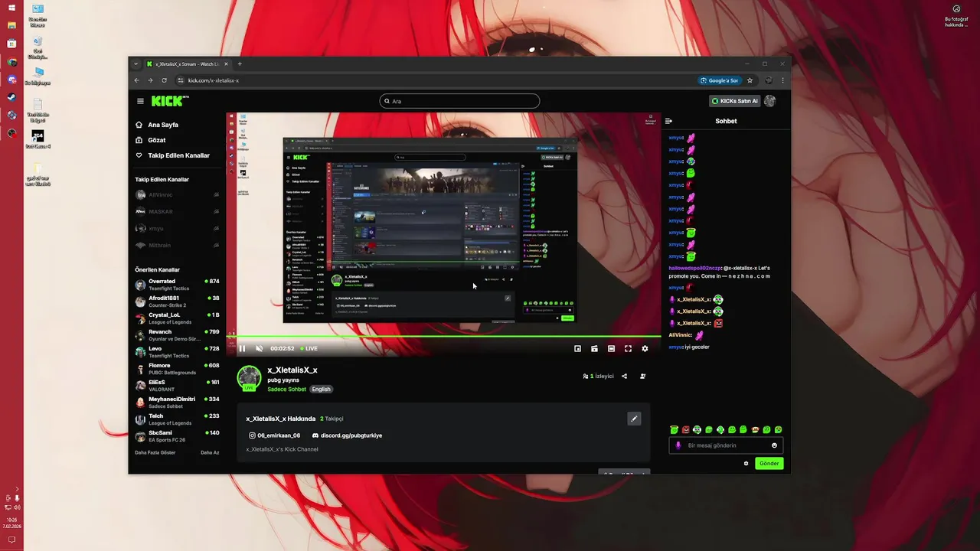This screenshot has height=551, width=980.
Task: Open Chrome from the taskbar
Action: (x=11, y=62)
